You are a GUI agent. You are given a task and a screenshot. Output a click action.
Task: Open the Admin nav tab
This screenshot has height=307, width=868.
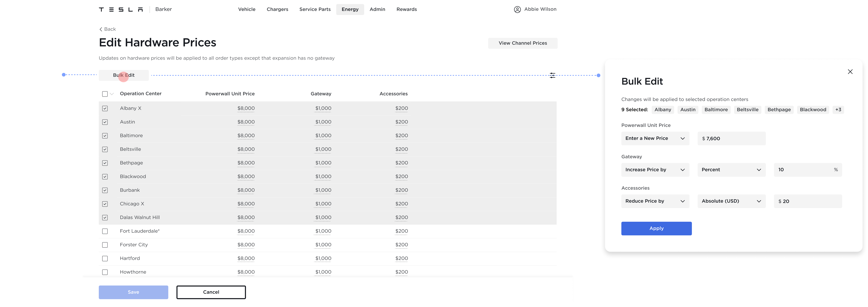tap(377, 9)
